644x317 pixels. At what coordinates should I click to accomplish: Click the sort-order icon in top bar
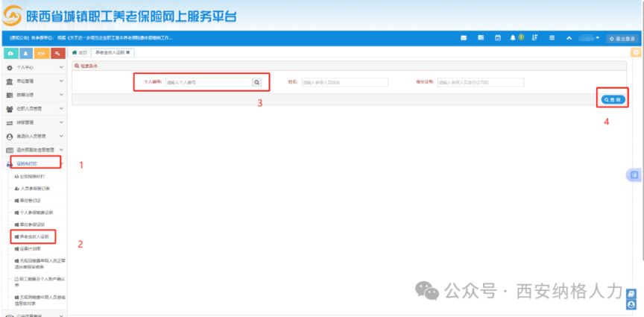(534, 37)
